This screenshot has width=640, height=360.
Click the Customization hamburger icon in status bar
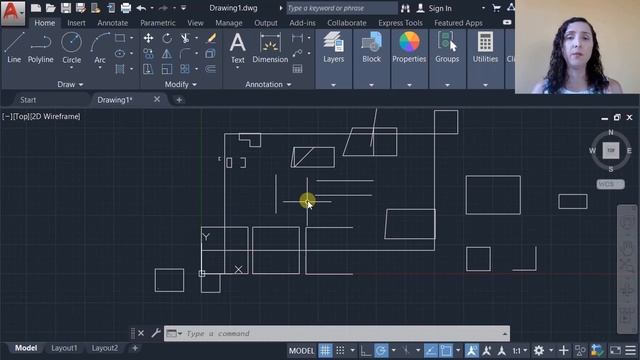631,351
